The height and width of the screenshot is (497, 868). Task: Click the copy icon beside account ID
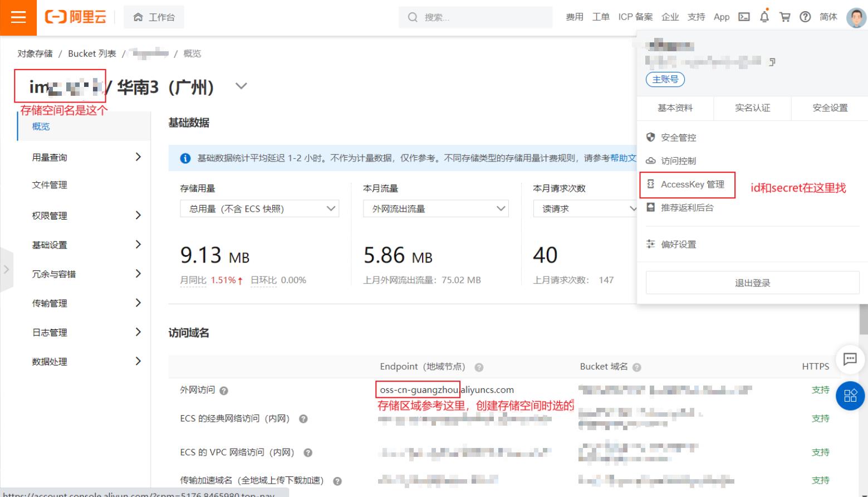[772, 62]
